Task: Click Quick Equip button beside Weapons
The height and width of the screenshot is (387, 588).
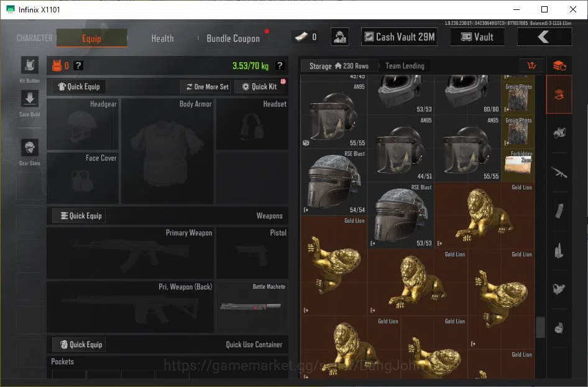Action: tap(79, 216)
